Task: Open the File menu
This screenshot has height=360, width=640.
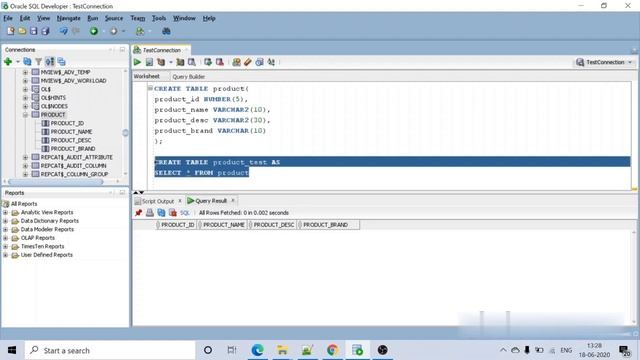Action: coord(8,18)
